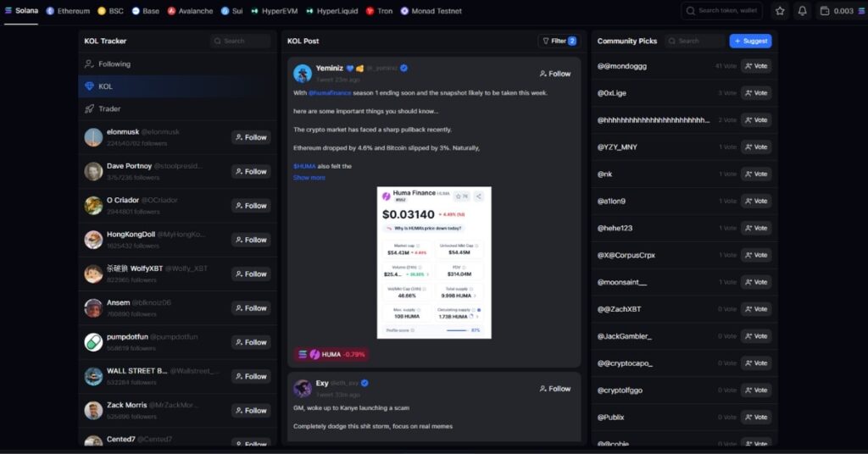Screen dimensions: 868x454
Task: Open Zack Morris avatar
Action: click(x=93, y=411)
